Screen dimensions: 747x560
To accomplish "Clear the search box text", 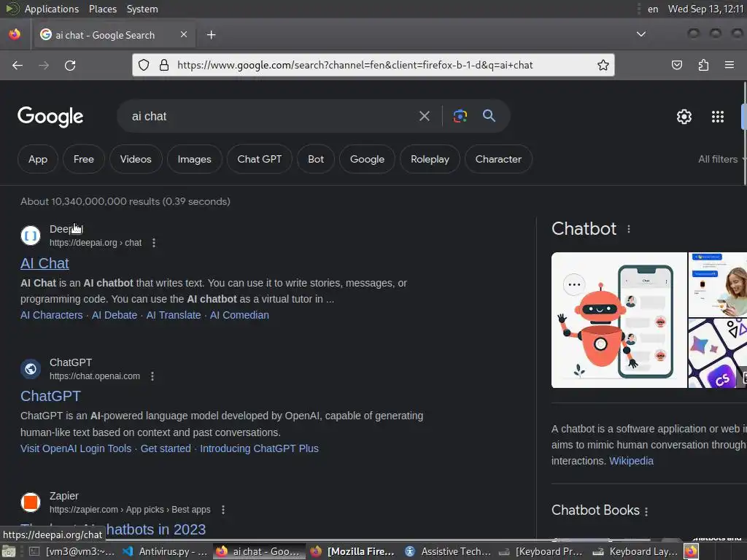I will [424, 116].
